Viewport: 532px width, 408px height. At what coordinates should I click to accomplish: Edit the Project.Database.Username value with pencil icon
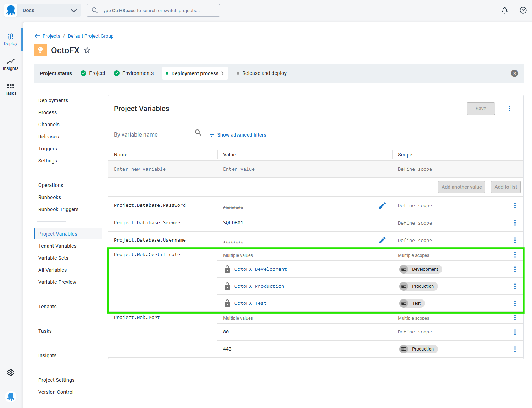(x=382, y=240)
